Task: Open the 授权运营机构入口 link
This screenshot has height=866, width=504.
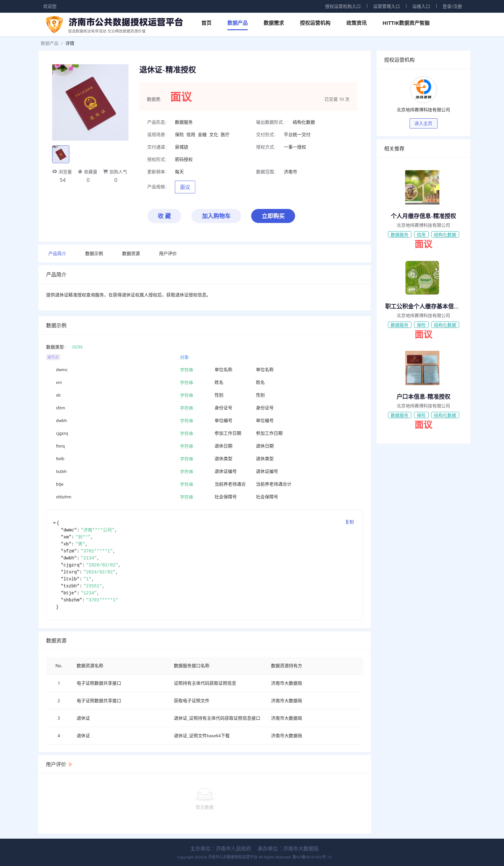Action: (x=343, y=7)
